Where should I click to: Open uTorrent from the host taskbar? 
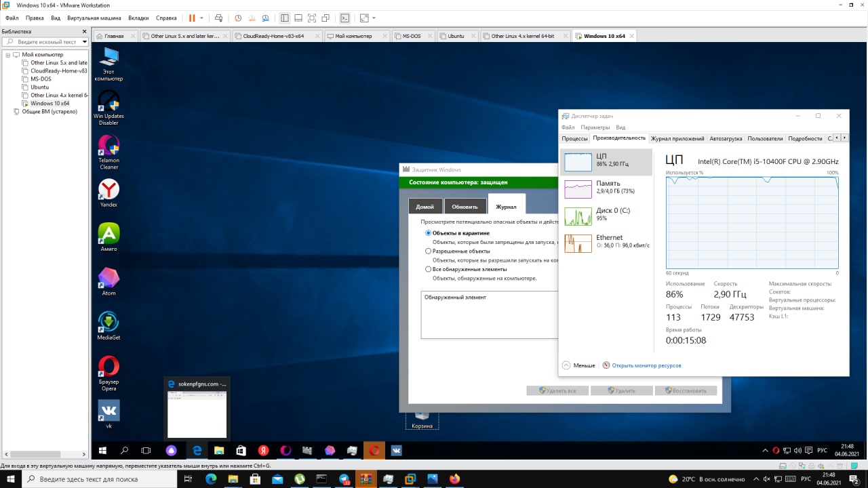(299, 479)
